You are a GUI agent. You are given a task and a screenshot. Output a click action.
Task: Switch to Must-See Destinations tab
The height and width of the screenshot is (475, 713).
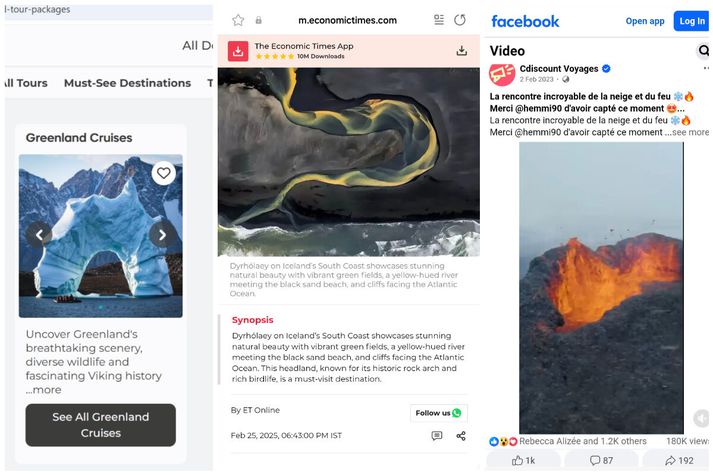click(x=127, y=83)
